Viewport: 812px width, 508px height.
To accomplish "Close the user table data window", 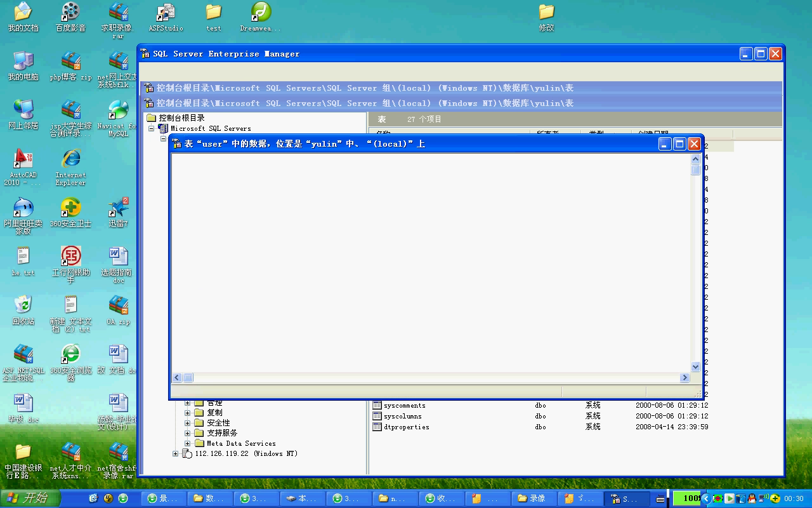I will coord(695,144).
